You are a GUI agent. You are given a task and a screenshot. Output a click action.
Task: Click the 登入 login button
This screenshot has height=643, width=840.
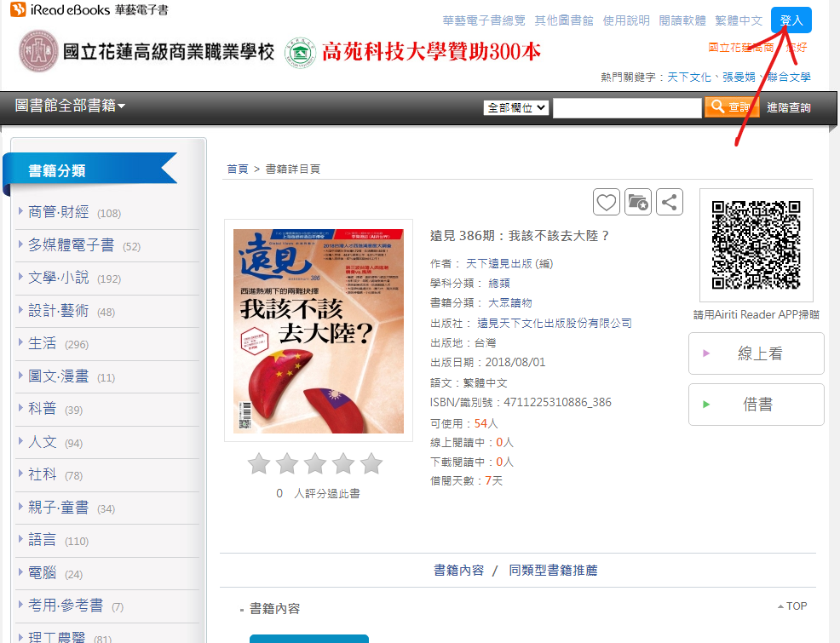[x=791, y=20]
